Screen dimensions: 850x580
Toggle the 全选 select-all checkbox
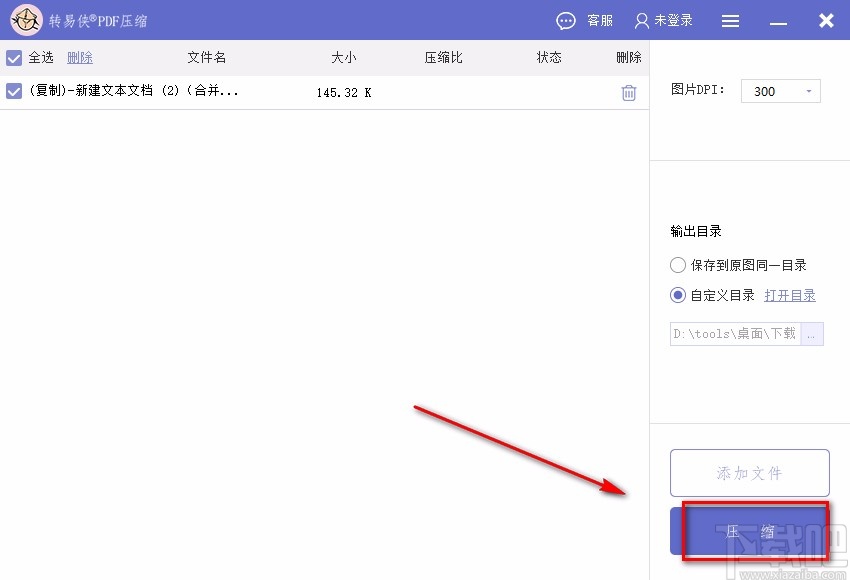coord(15,57)
